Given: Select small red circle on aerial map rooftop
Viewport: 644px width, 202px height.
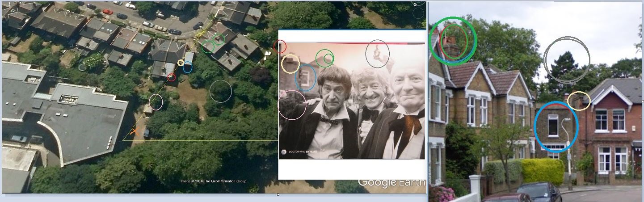Looking at the screenshot, I should (x=171, y=77).
